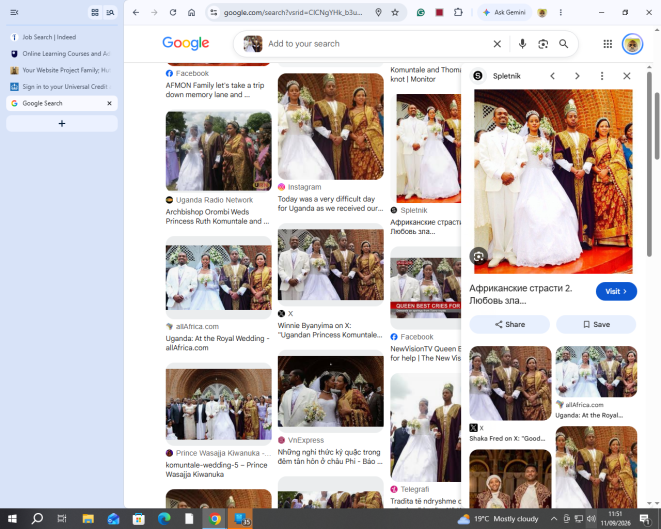
Task: Open the Chrome extensions puzzle icon
Action: click(x=458, y=13)
